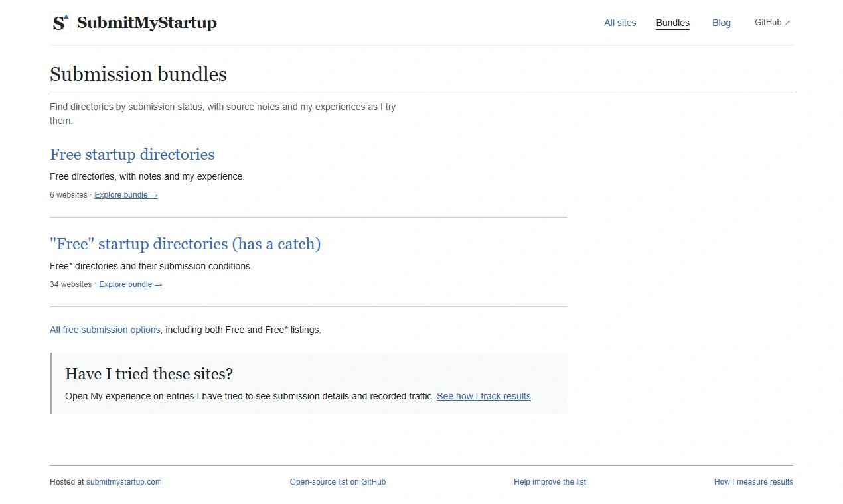
Task: Open the Blog nav link
Action: click(x=721, y=23)
